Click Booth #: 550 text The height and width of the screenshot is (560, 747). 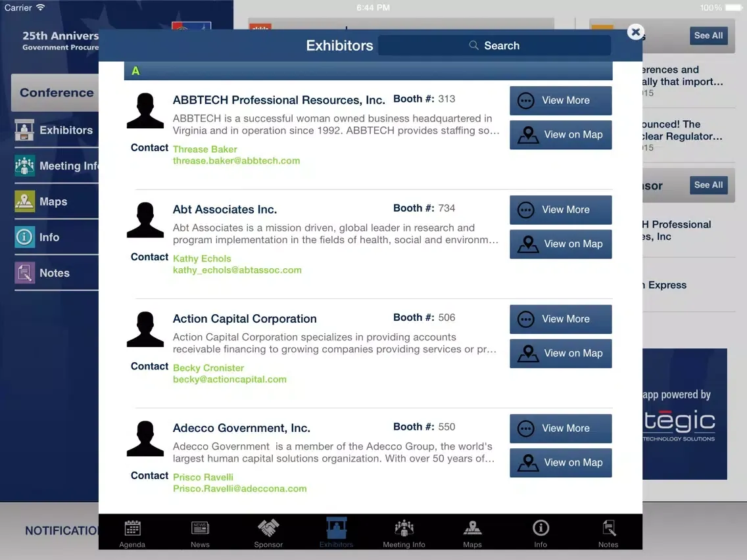coord(424,427)
